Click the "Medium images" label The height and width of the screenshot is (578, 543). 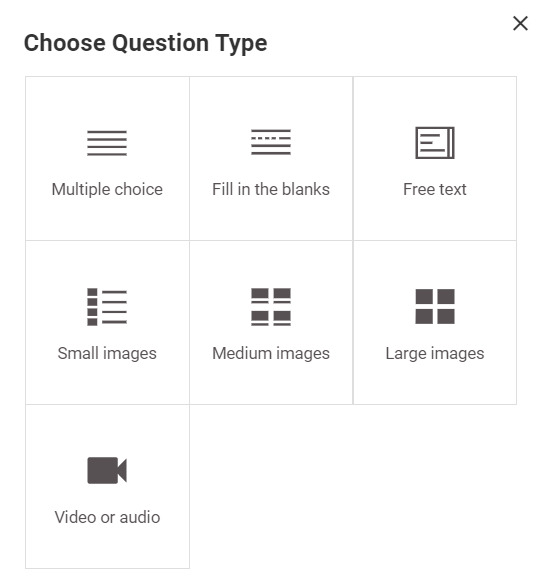click(x=271, y=354)
